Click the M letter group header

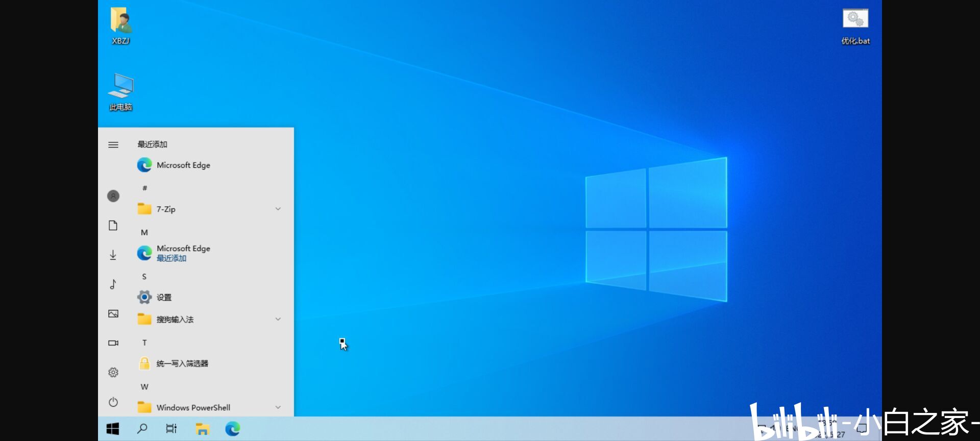coord(144,232)
